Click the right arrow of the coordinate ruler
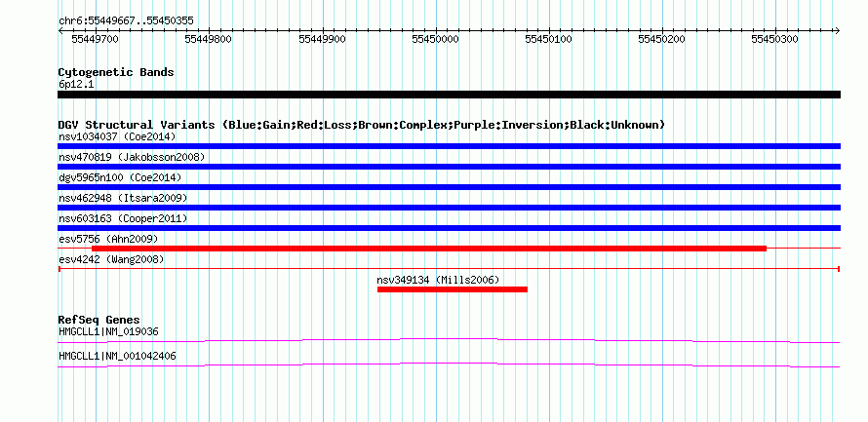 coord(837,30)
